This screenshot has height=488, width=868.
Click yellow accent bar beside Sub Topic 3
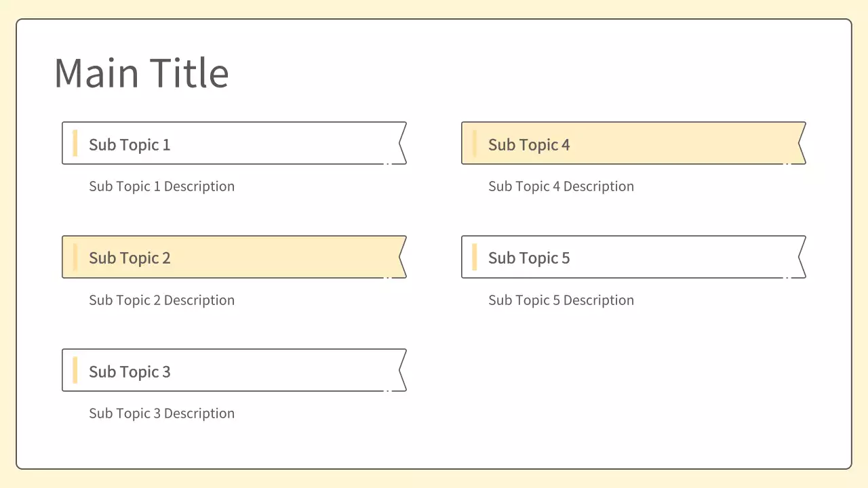[x=75, y=371]
